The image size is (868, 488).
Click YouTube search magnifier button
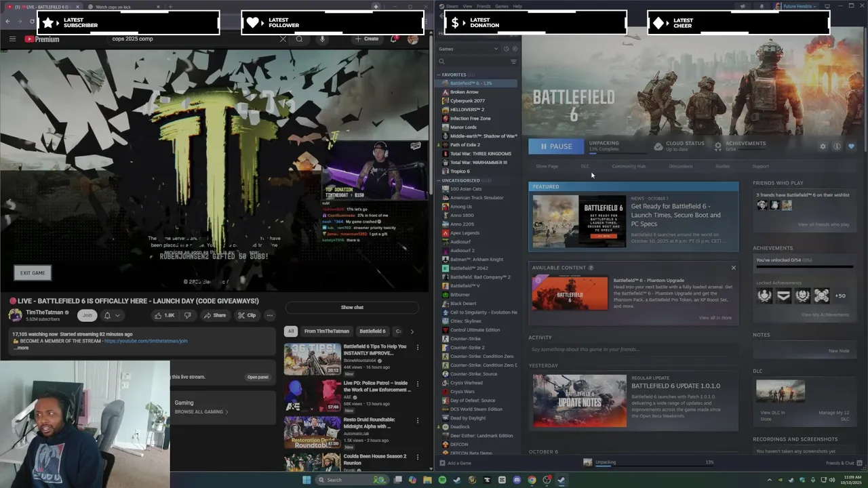pos(299,39)
